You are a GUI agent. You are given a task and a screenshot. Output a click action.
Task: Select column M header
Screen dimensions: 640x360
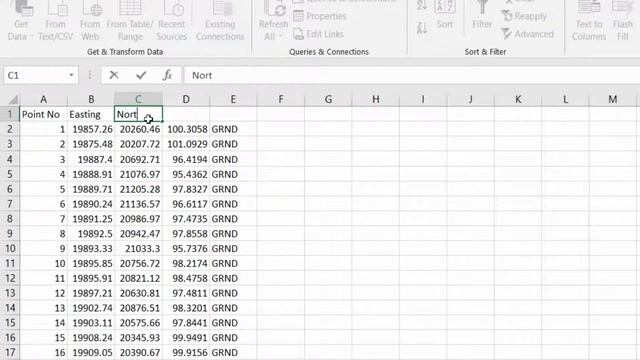[x=613, y=99]
